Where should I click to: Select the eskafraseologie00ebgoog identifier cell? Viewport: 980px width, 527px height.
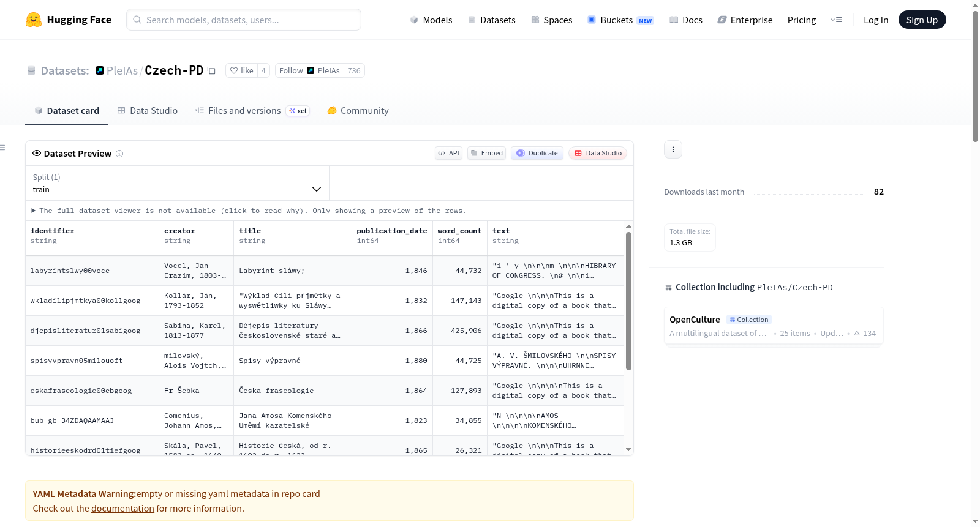coord(92,391)
